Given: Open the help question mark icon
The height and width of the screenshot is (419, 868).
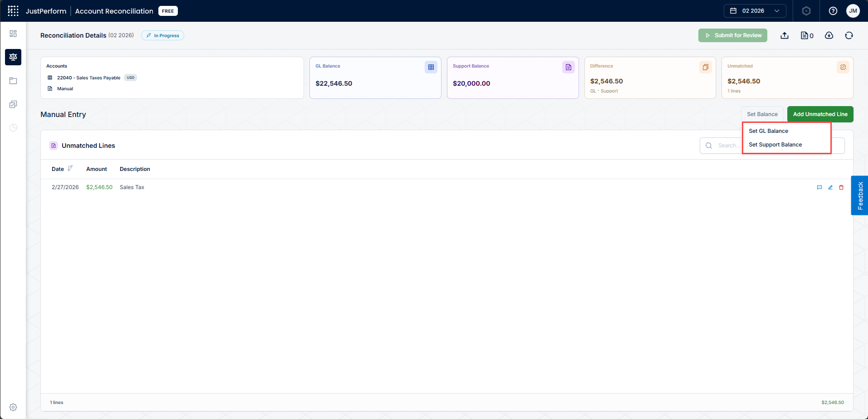Looking at the screenshot, I should [x=833, y=11].
